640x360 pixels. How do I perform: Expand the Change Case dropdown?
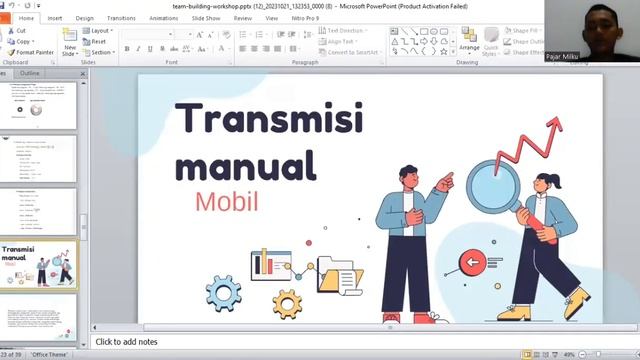pos(202,49)
